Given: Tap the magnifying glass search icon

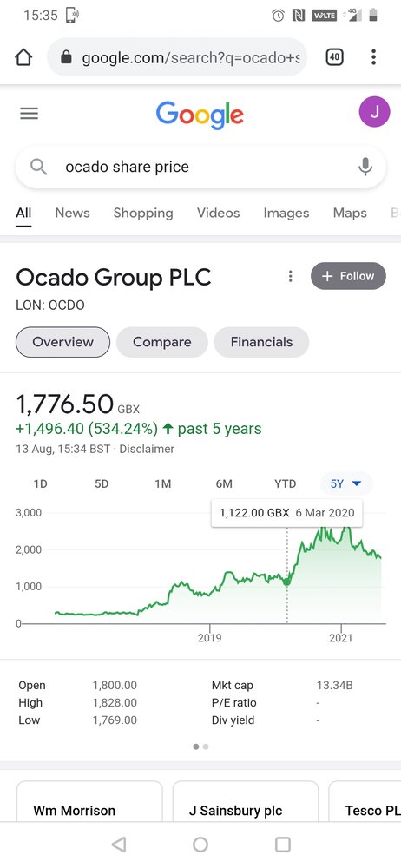Looking at the screenshot, I should (38, 167).
